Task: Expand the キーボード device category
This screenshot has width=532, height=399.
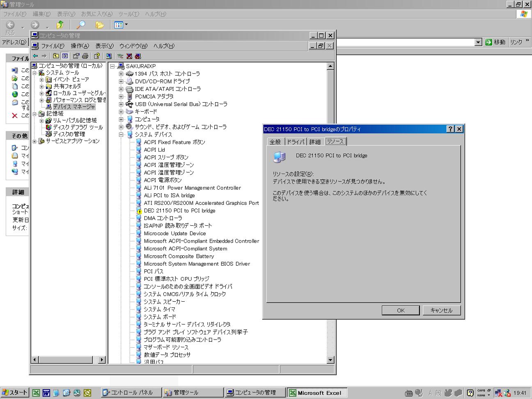Action: point(121,112)
